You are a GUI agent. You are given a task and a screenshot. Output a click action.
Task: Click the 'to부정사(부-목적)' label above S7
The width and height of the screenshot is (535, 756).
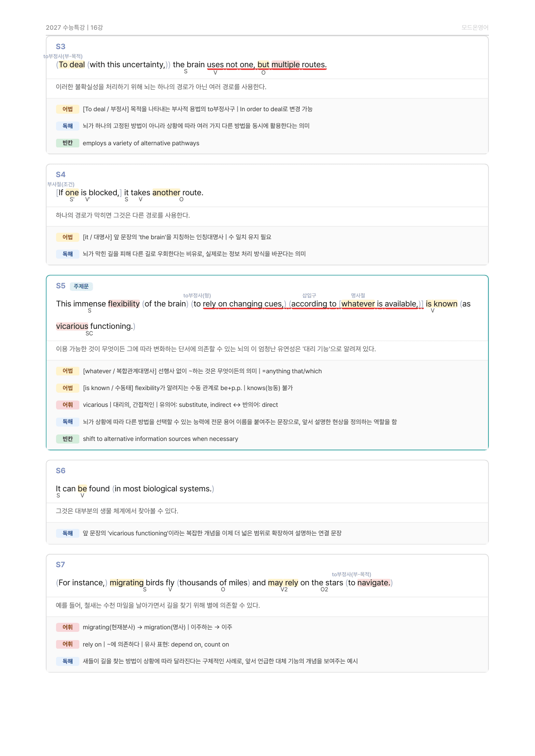click(x=351, y=575)
